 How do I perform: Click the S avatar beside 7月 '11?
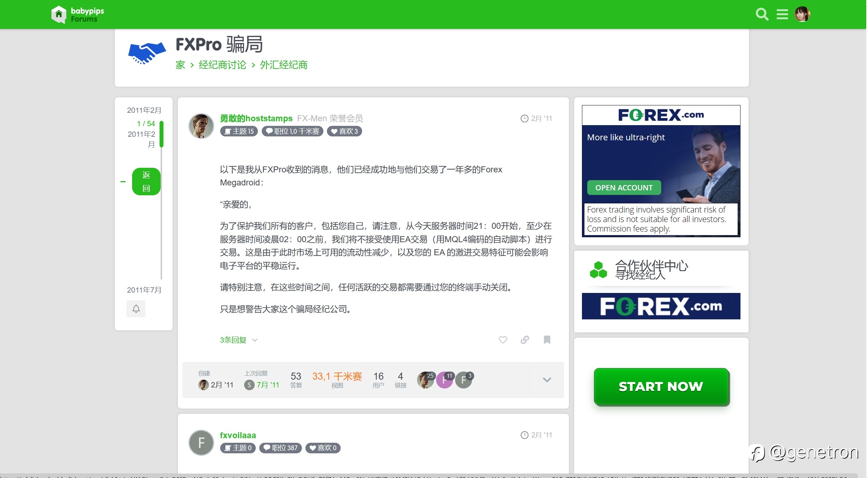point(249,385)
